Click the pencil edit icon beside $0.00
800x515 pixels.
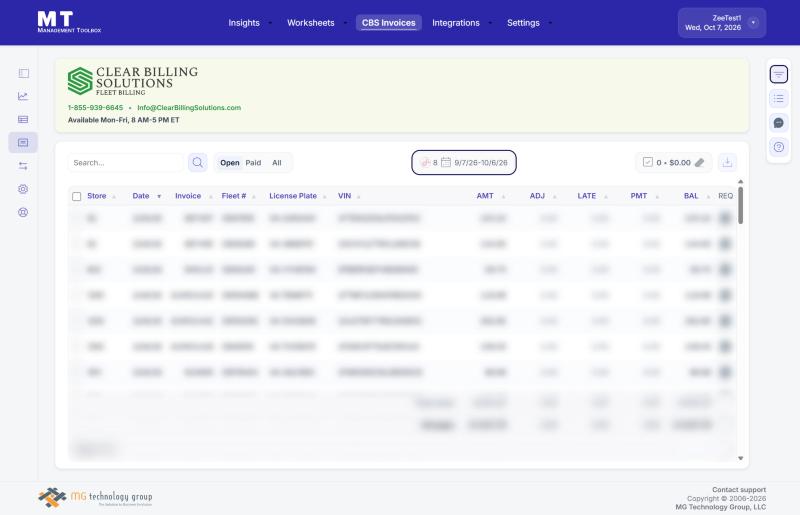pyautogui.click(x=699, y=162)
